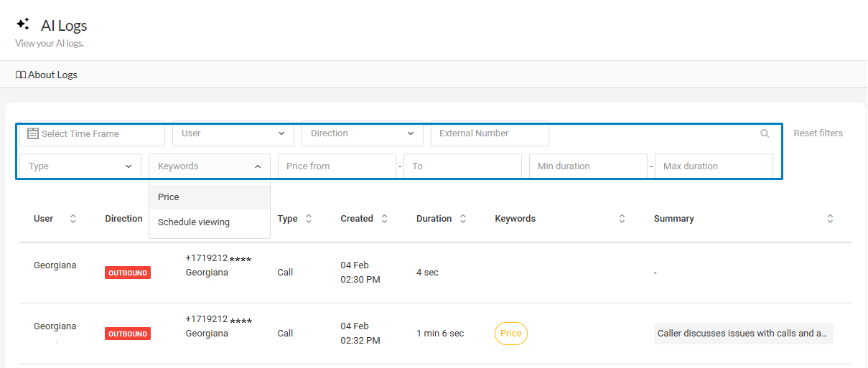Sort by Summary column arrows
The height and width of the screenshot is (368, 868).
830,219
